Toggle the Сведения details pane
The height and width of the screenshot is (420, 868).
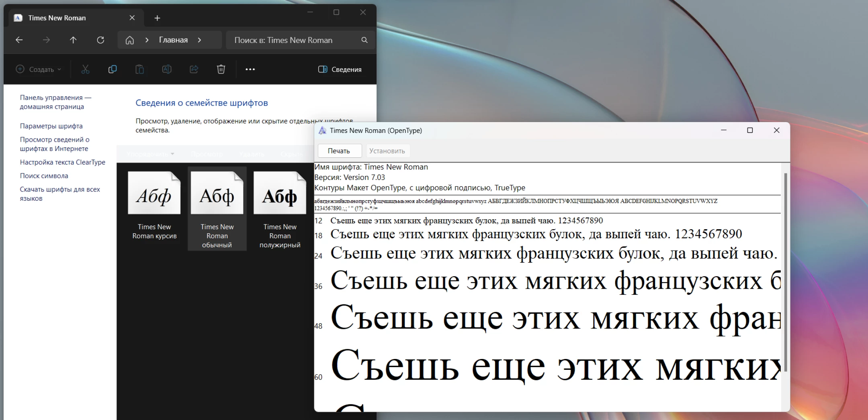coord(340,69)
